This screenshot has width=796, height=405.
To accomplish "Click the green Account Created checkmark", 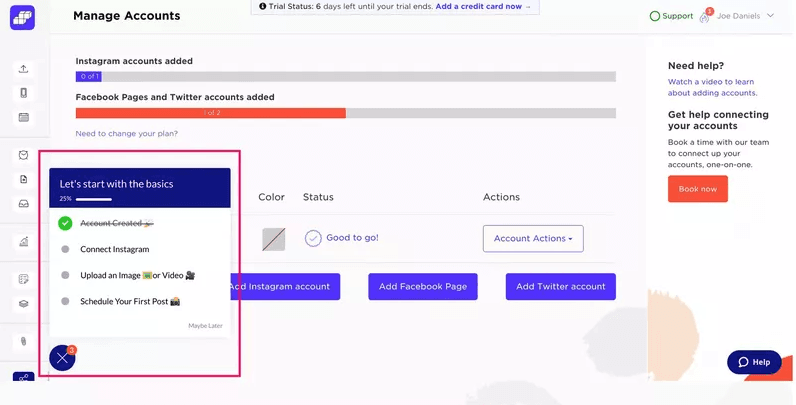I will click(x=65, y=223).
